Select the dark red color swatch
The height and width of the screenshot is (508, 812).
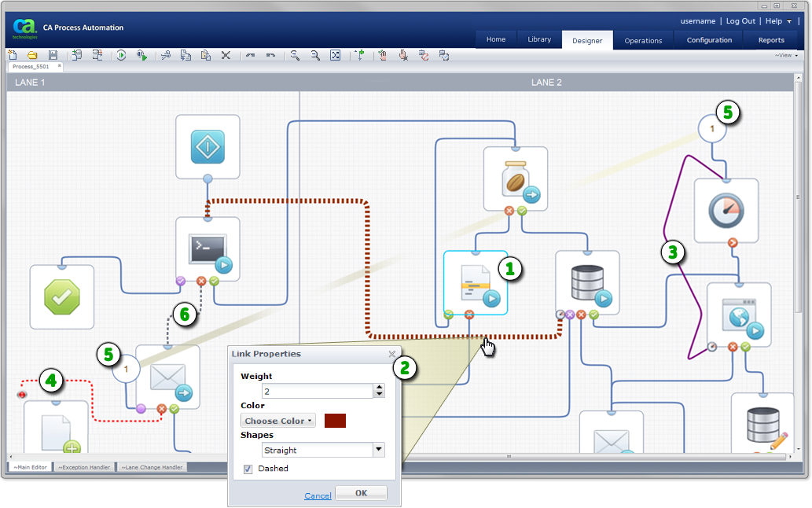coord(335,420)
